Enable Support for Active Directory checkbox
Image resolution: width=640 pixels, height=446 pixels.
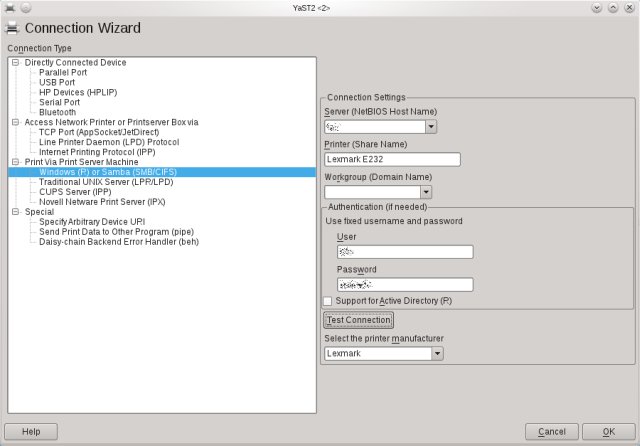327,301
